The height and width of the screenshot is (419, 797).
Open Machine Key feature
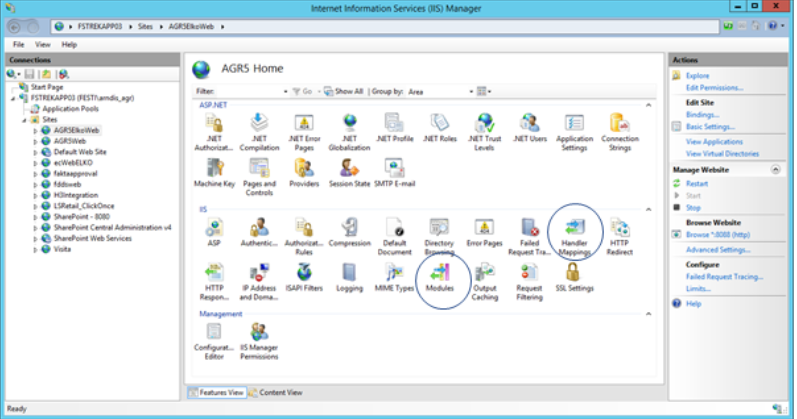pos(214,173)
